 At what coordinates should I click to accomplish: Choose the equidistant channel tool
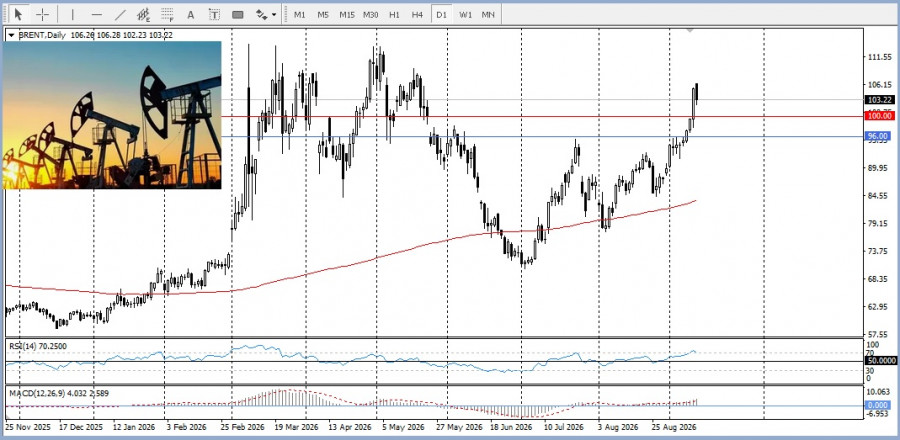(x=143, y=14)
